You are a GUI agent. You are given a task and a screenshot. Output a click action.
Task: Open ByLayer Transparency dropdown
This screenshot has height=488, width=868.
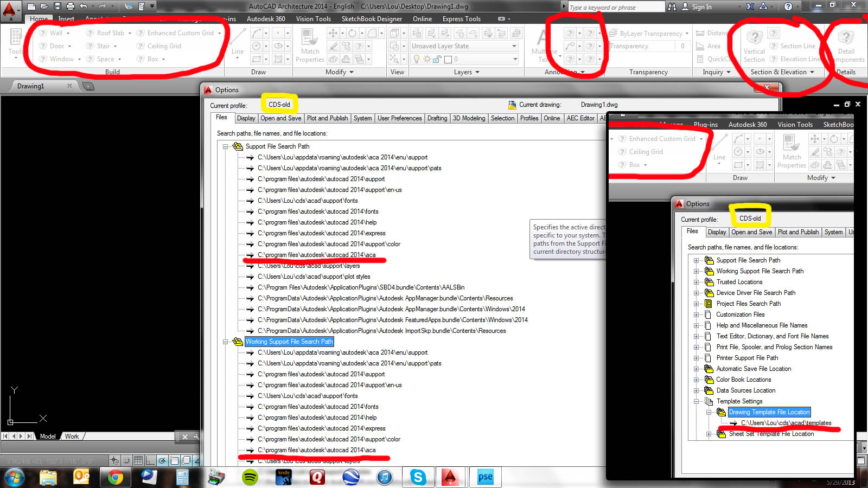tap(687, 33)
